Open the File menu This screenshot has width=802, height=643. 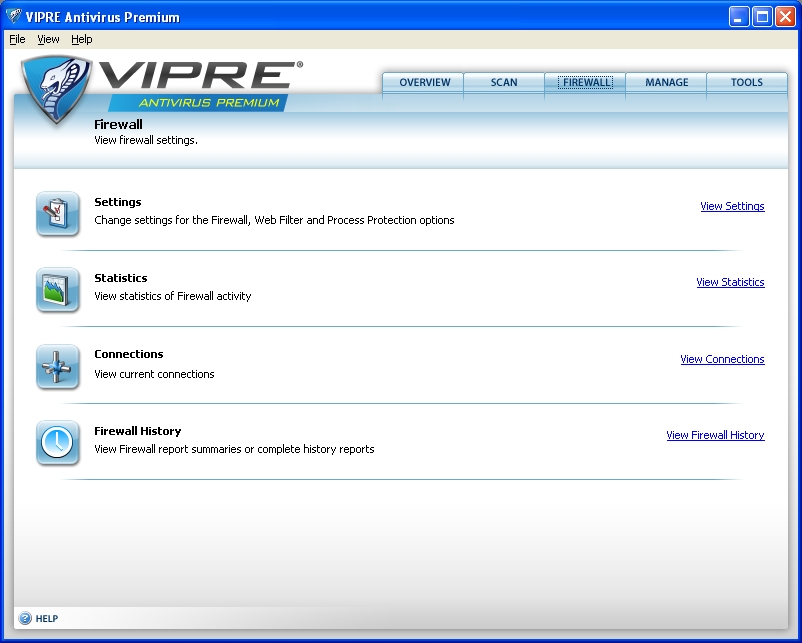tap(17, 39)
